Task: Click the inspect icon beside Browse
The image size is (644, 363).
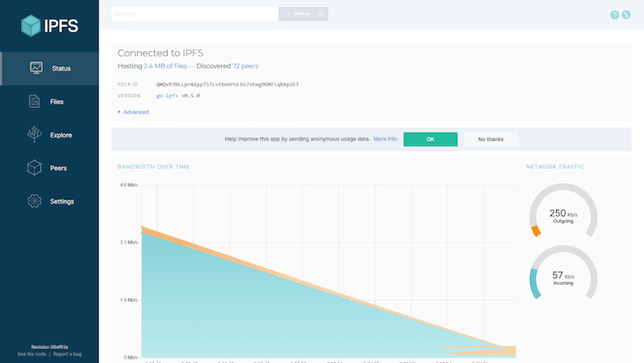Action: click(x=321, y=14)
